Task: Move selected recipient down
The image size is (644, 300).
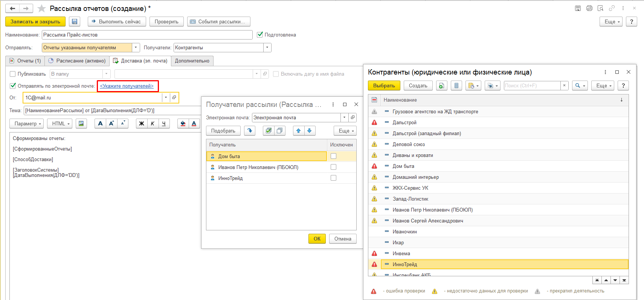Action: coord(310,131)
